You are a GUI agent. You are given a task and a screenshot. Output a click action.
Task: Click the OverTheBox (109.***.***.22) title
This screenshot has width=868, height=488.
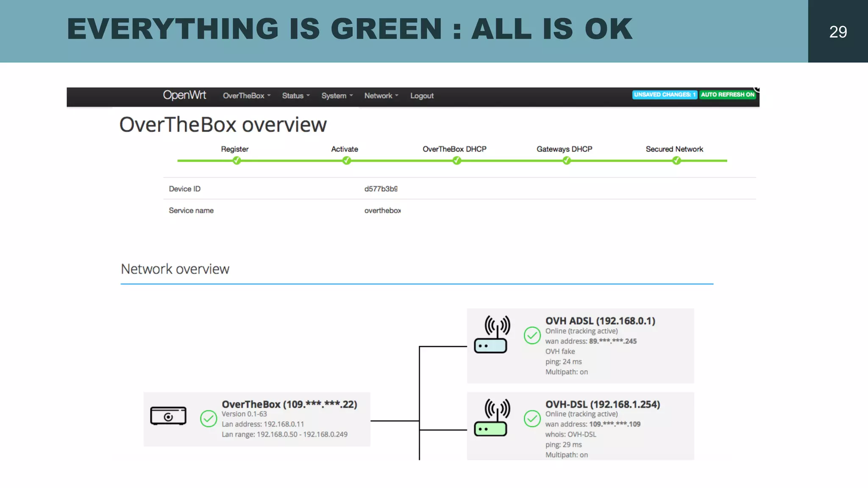coord(289,404)
